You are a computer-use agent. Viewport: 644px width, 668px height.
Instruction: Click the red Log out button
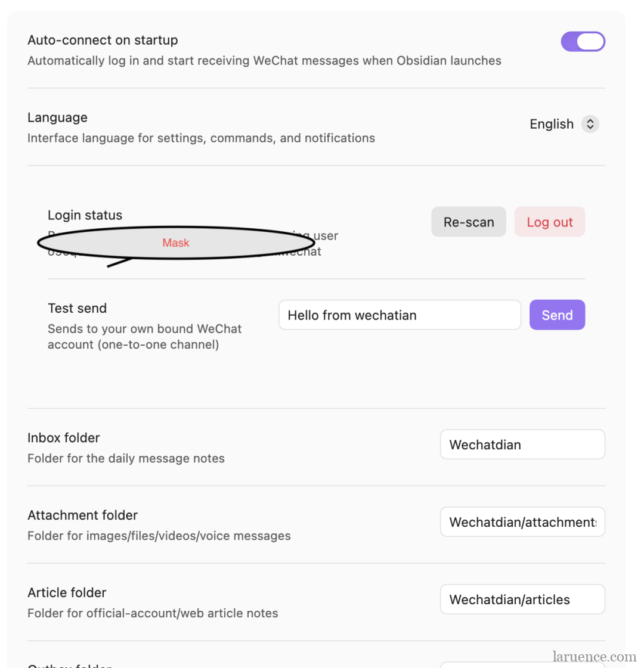[x=549, y=222]
